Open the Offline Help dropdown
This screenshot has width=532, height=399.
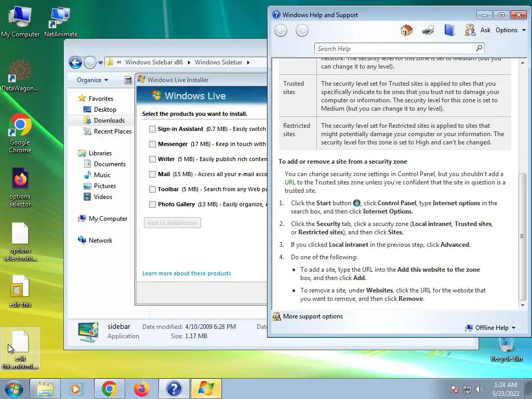[490, 328]
